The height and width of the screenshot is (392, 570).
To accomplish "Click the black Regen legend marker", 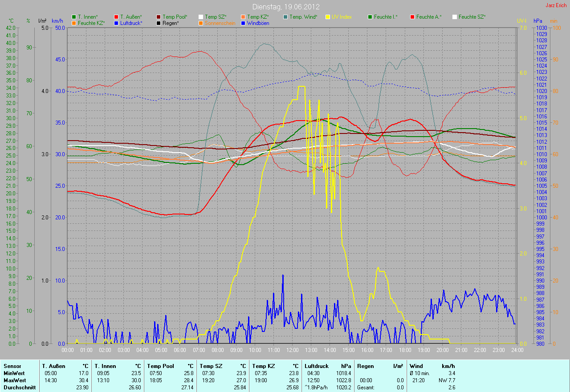I will point(159,23).
